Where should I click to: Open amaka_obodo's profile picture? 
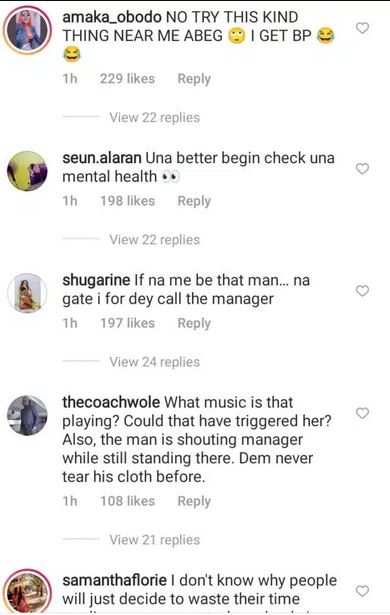pos(27,30)
